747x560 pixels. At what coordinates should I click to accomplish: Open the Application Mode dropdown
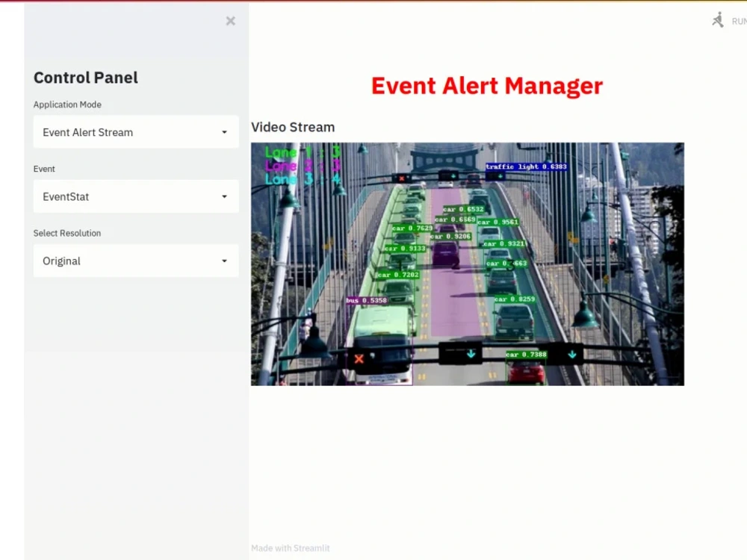pyautogui.click(x=136, y=132)
